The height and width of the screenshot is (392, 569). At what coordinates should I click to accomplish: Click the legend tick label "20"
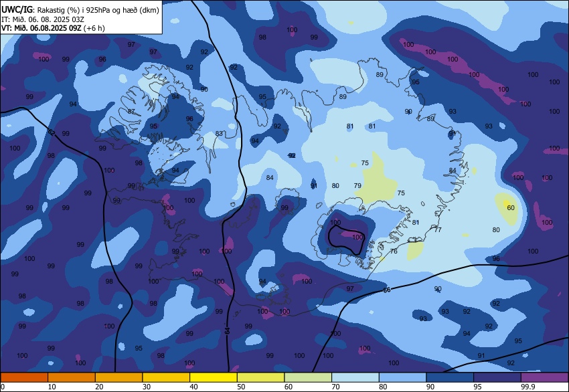pos(99,387)
